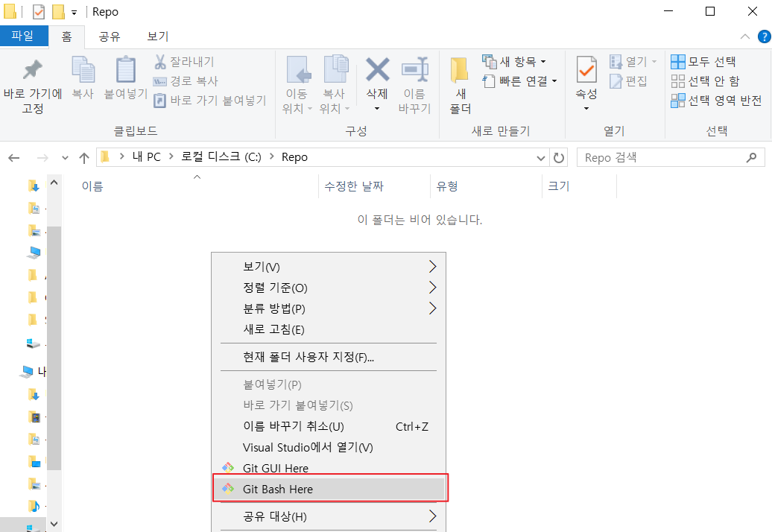The height and width of the screenshot is (532, 772).
Task: Click 내 PC in the breadcrumb
Action: [146, 157]
